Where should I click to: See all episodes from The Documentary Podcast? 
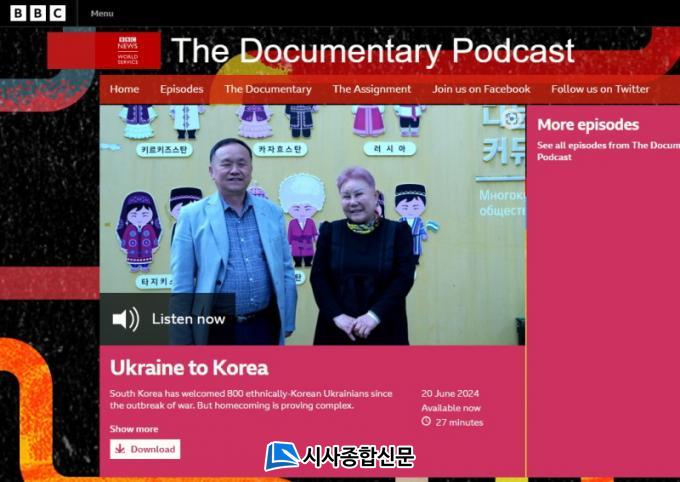[x=607, y=151]
